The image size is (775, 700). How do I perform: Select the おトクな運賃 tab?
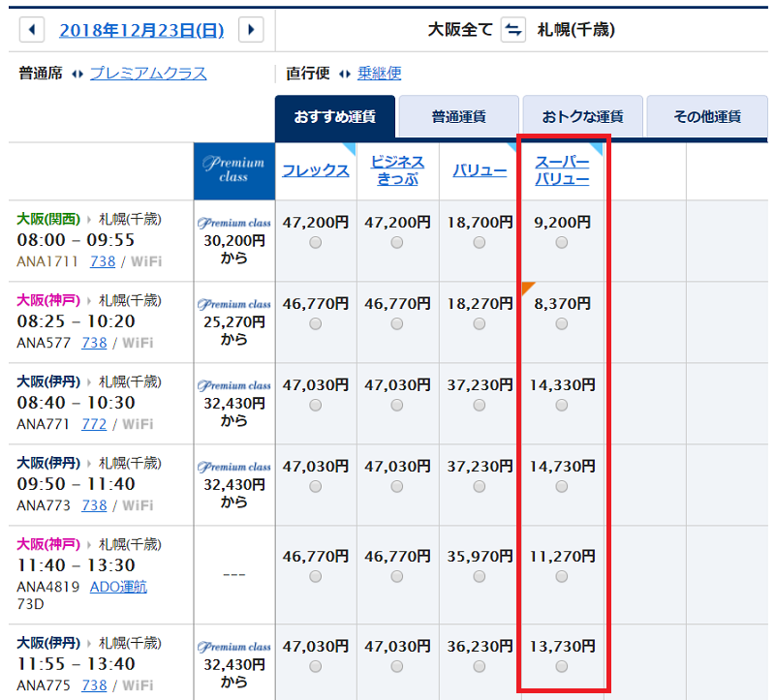(x=583, y=117)
